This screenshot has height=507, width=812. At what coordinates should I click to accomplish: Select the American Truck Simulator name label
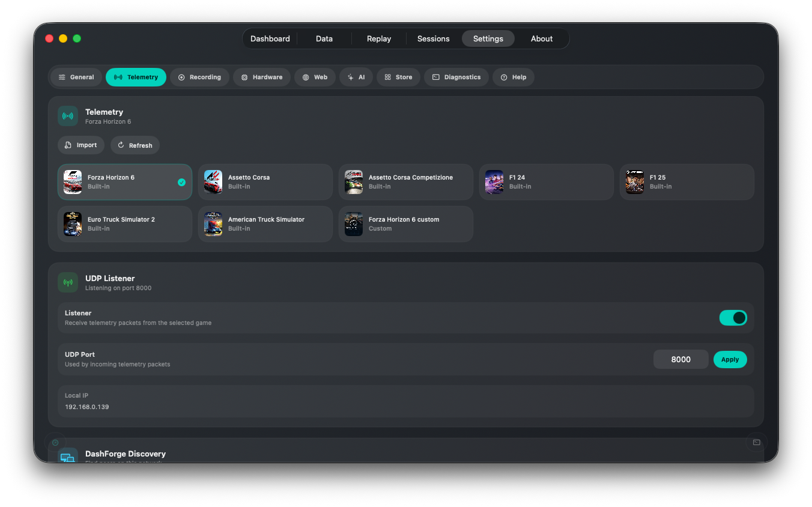tap(266, 219)
